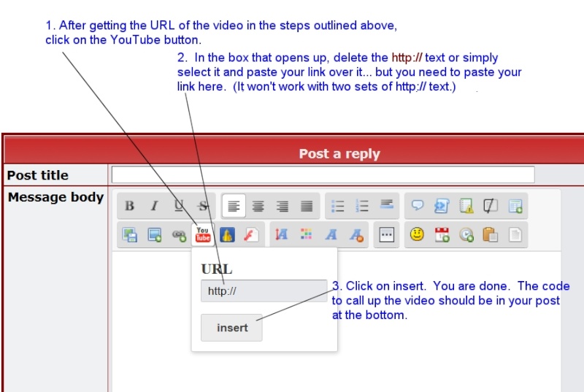Click the insert button
The image size is (584, 392).
231,328
